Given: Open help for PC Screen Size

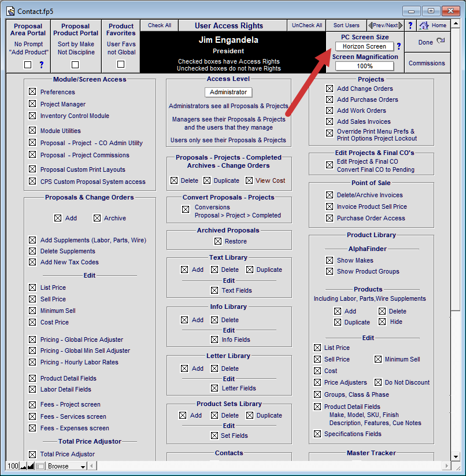Looking at the screenshot, I should coord(399,46).
